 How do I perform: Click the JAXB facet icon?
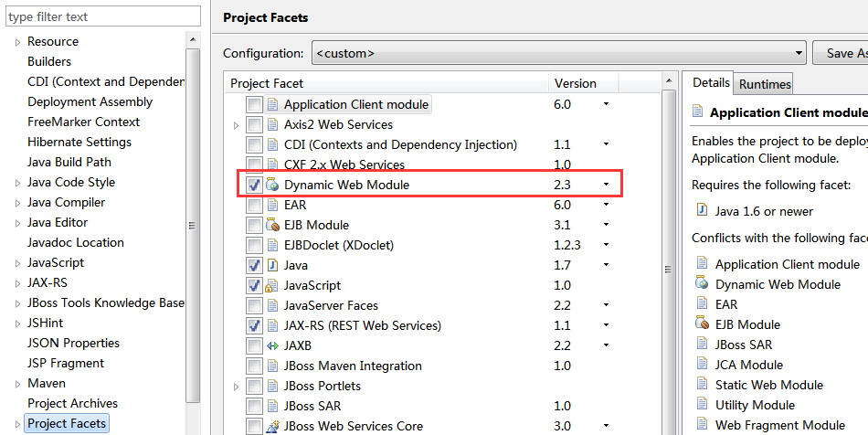pyautogui.click(x=271, y=345)
